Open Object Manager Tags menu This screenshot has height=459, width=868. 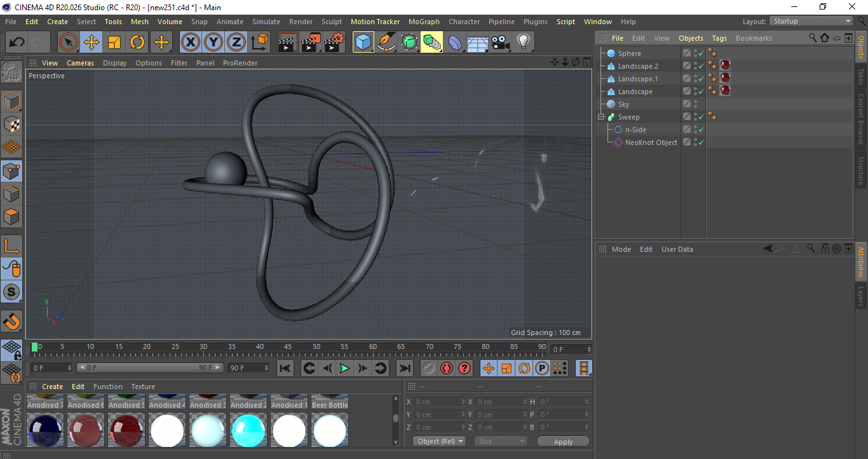719,38
